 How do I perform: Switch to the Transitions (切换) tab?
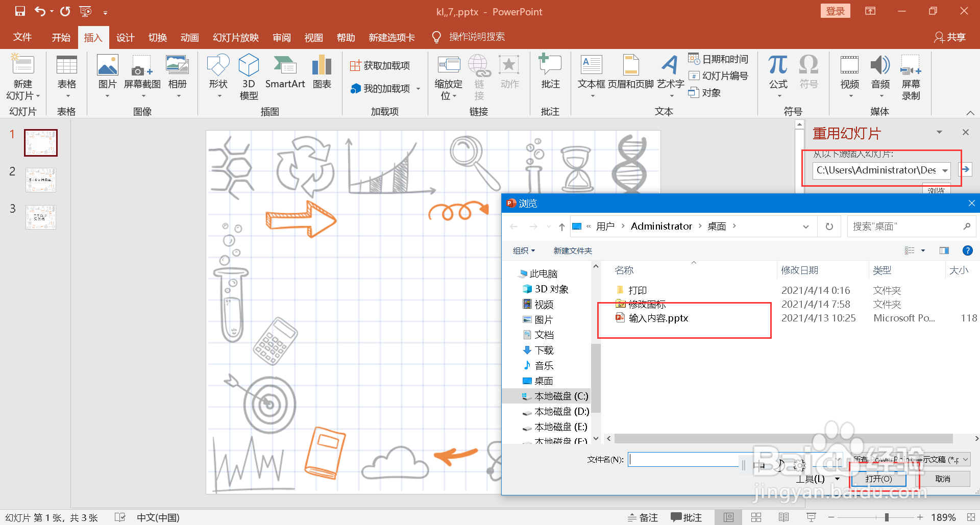pyautogui.click(x=158, y=37)
